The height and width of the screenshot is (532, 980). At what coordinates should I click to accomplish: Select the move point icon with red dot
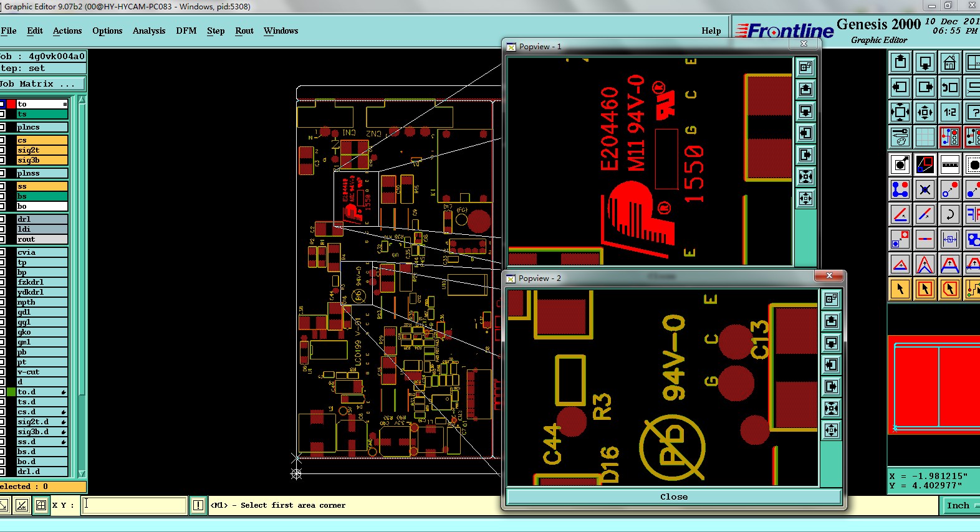click(x=949, y=189)
